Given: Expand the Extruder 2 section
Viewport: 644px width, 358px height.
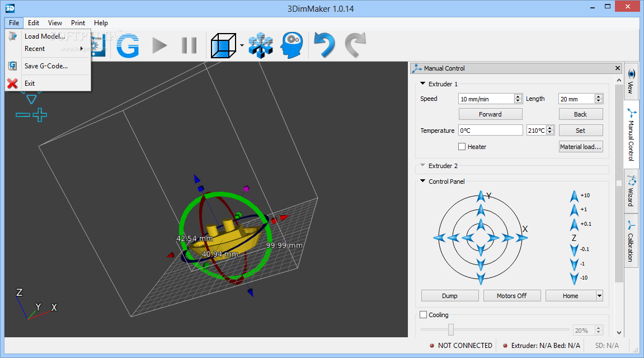Looking at the screenshot, I should point(422,165).
